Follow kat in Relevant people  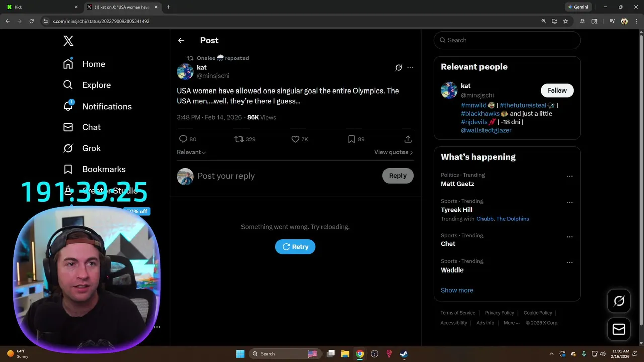(x=557, y=90)
